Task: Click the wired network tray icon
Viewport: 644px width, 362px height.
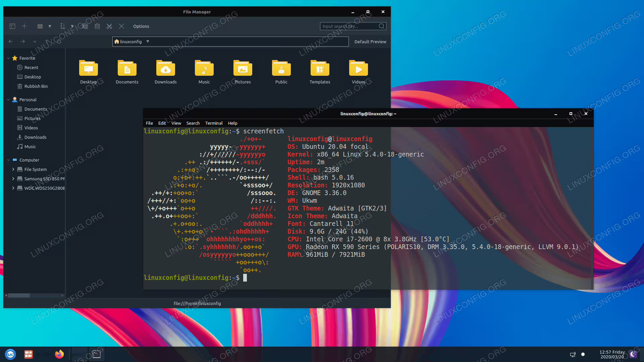Action: point(573,355)
